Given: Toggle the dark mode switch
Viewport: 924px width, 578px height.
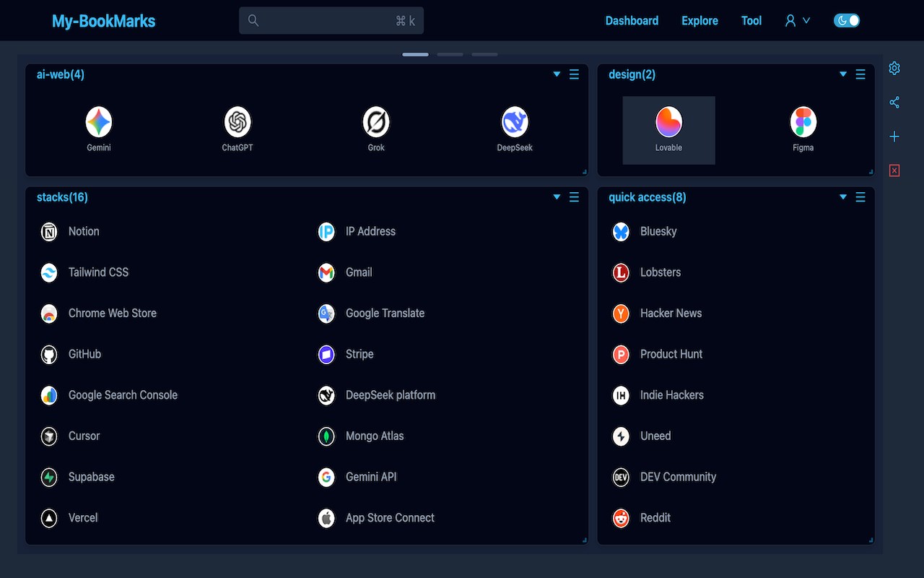Looking at the screenshot, I should [847, 20].
